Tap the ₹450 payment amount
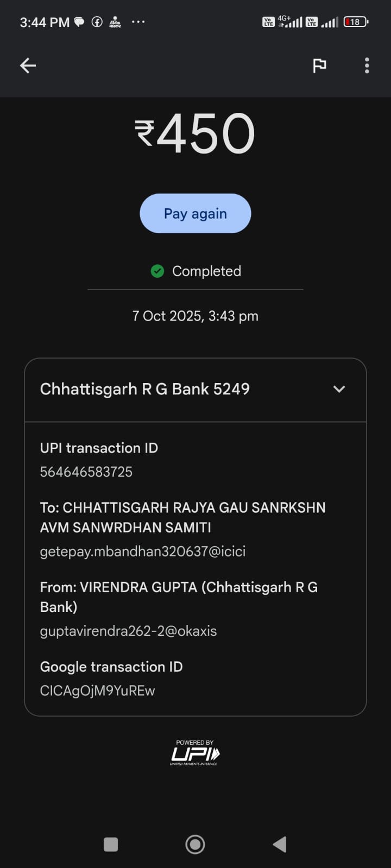This screenshot has height=868, width=391. pyautogui.click(x=195, y=133)
